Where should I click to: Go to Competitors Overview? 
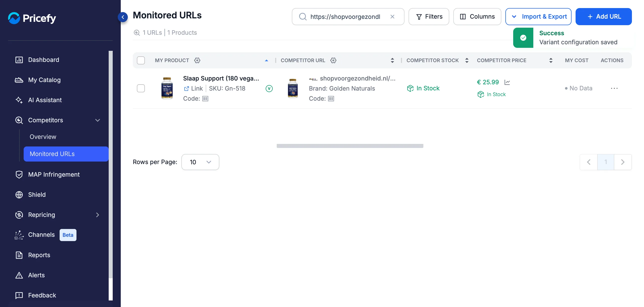(x=43, y=137)
